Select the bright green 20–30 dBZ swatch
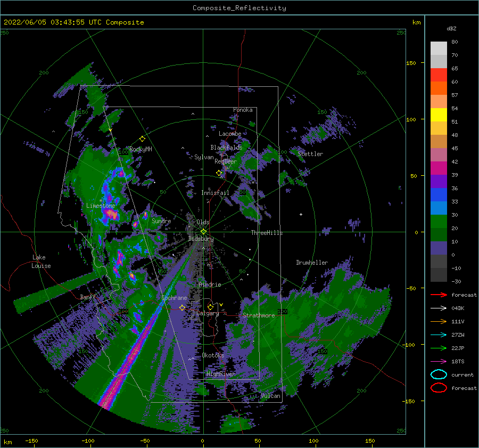 coord(439,222)
